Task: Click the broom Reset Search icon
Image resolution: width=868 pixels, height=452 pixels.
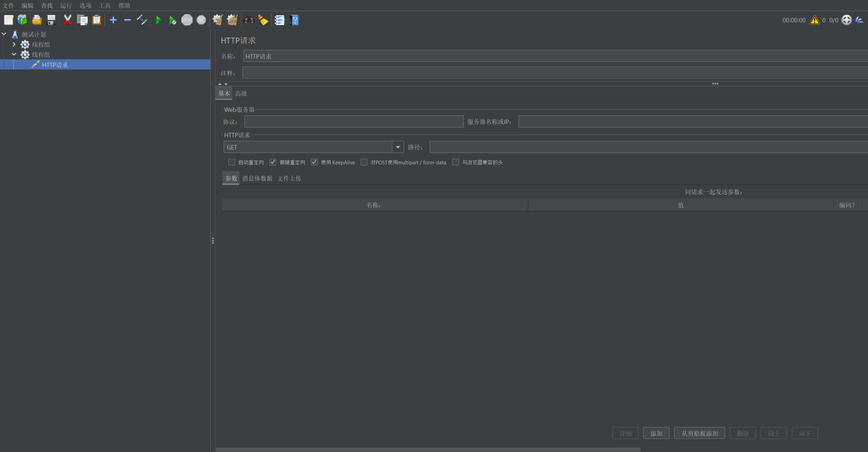Action: (x=263, y=20)
